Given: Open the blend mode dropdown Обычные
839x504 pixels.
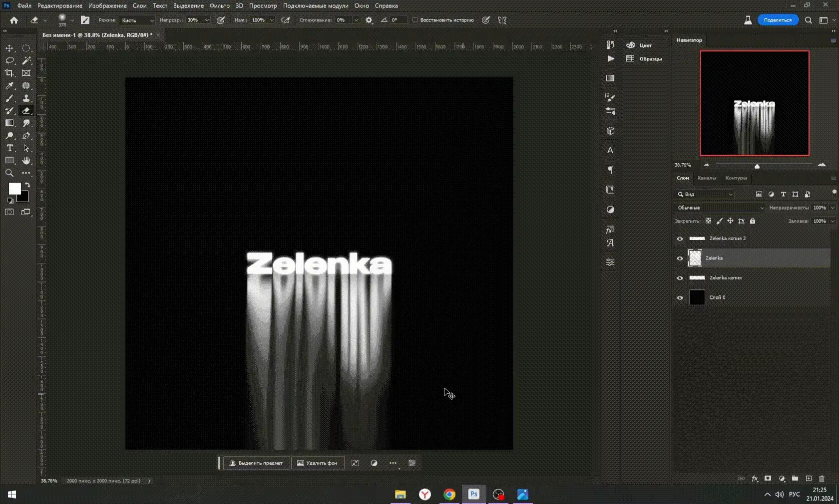Looking at the screenshot, I should tap(720, 208).
